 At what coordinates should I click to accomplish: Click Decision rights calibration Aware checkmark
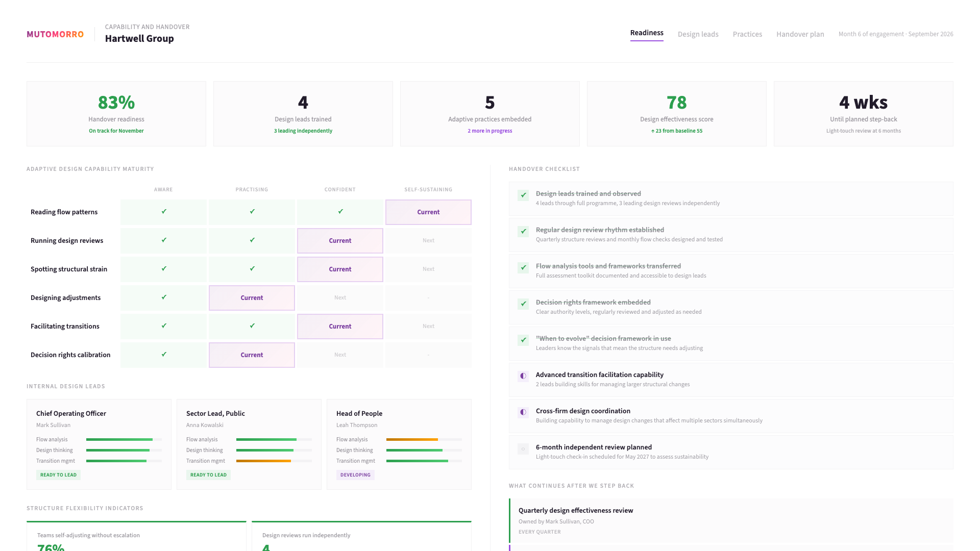[164, 355]
